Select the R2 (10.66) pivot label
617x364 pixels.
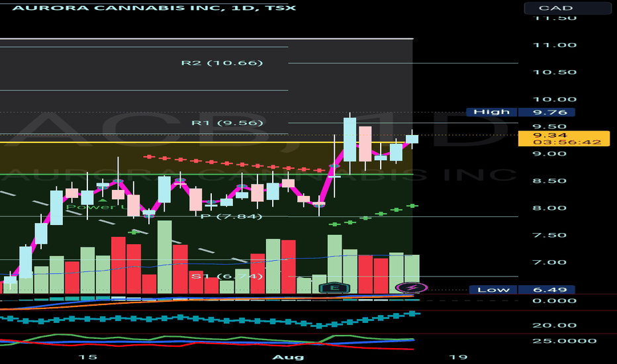222,63
